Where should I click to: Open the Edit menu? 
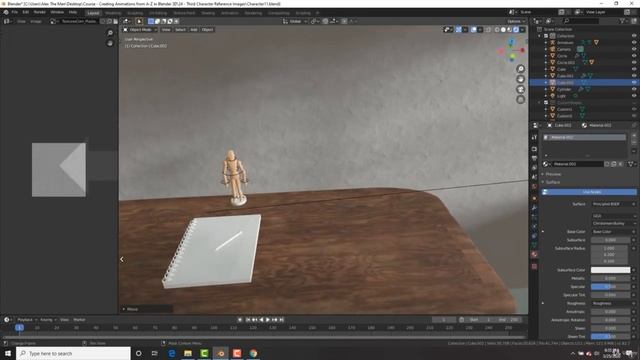26,12
